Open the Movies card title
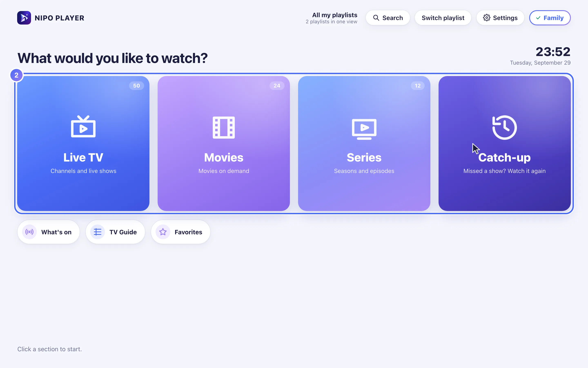588x368 pixels. coord(224,157)
